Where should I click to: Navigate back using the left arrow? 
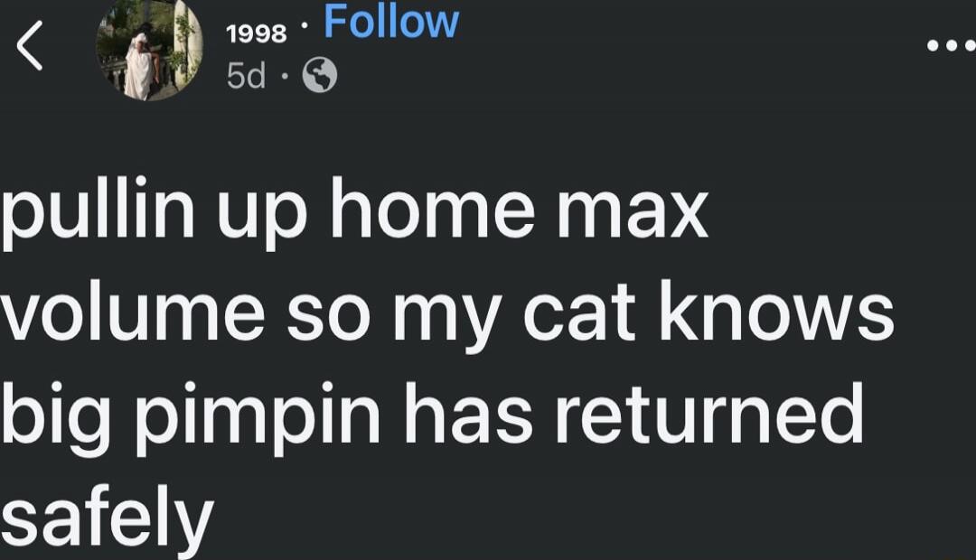[x=30, y=46]
